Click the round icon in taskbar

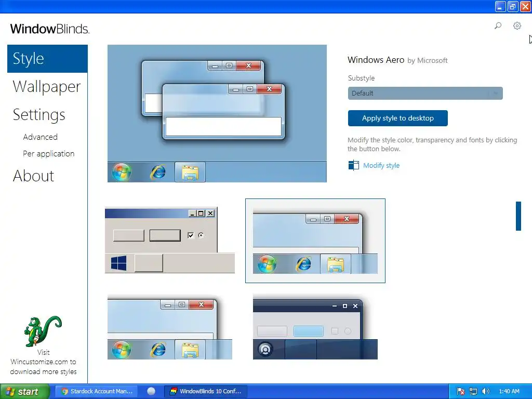pyautogui.click(x=151, y=391)
